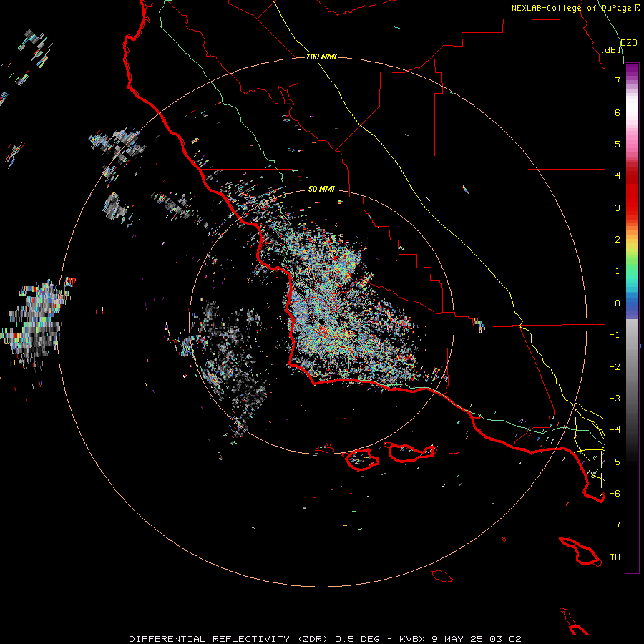Click the -1 value on color scale
This screenshot has height=644, width=644.
click(615, 335)
